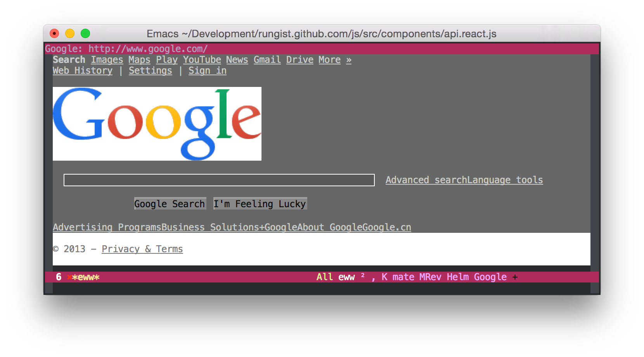644x357 pixels.
Task: Click the echo area minibuffer line
Action: coord(322,288)
